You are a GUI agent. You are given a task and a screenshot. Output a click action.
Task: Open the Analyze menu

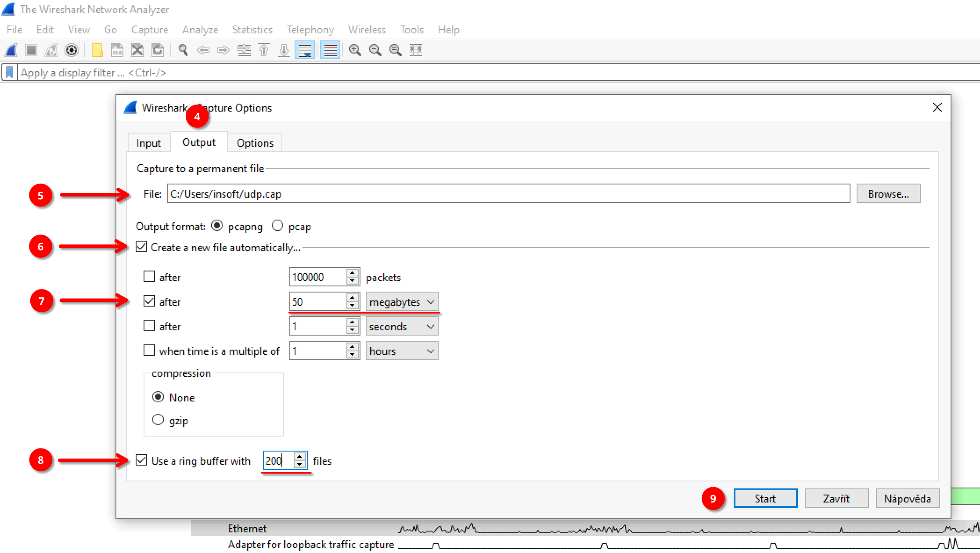point(200,30)
